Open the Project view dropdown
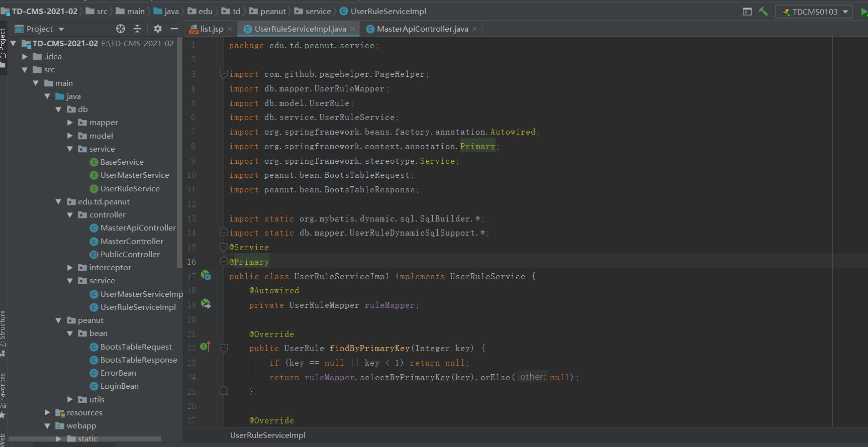The image size is (868, 447). click(40, 29)
